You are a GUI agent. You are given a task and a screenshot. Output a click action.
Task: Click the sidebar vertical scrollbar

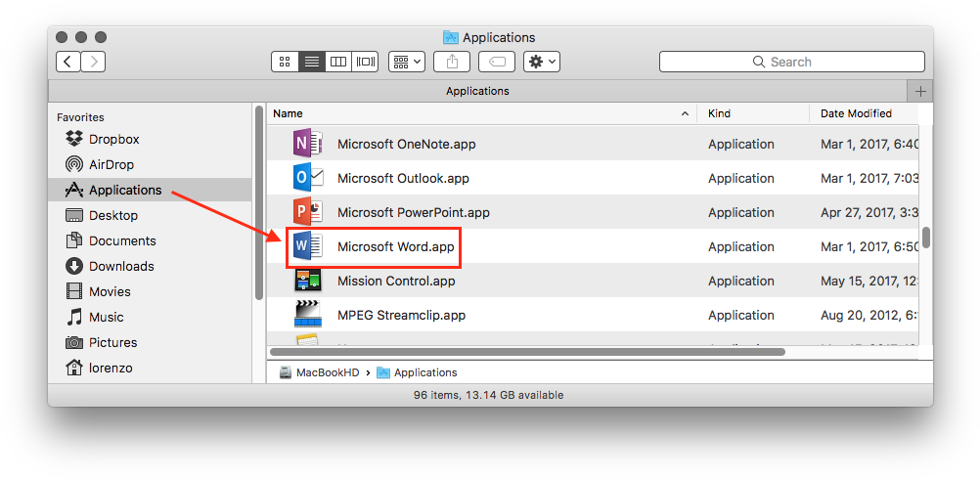259,203
